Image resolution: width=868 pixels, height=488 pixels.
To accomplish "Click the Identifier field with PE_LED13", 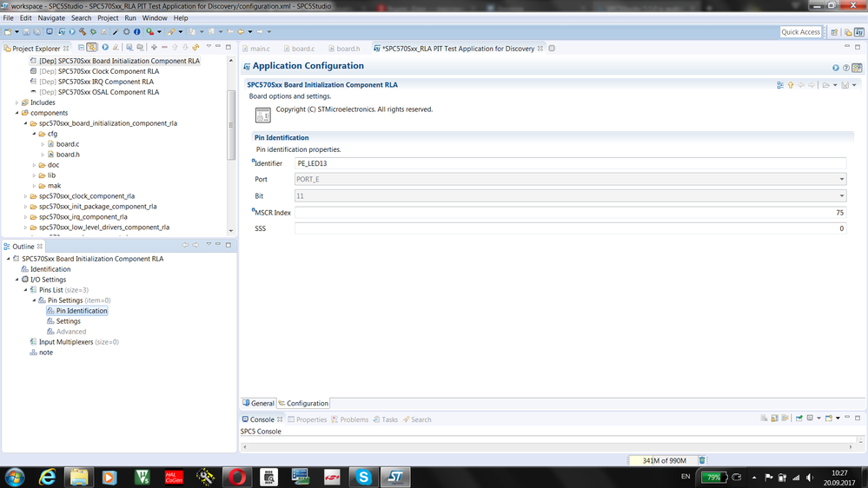I will click(570, 163).
